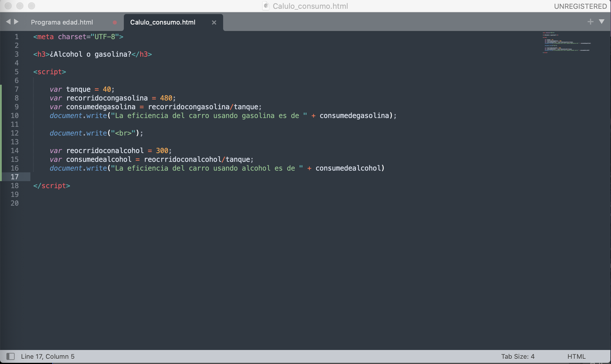This screenshot has width=611, height=364.
Task: Place cursor in the meta charset line
Action: pyautogui.click(x=78, y=37)
